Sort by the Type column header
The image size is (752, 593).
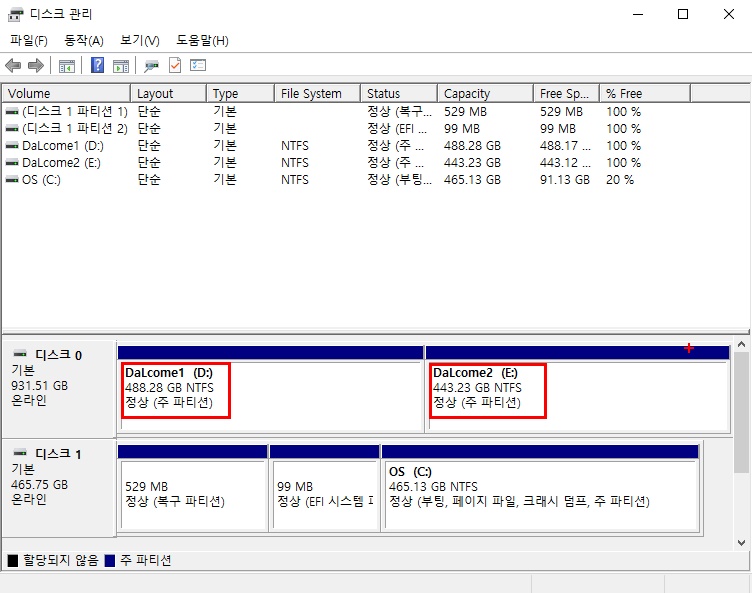tap(241, 94)
